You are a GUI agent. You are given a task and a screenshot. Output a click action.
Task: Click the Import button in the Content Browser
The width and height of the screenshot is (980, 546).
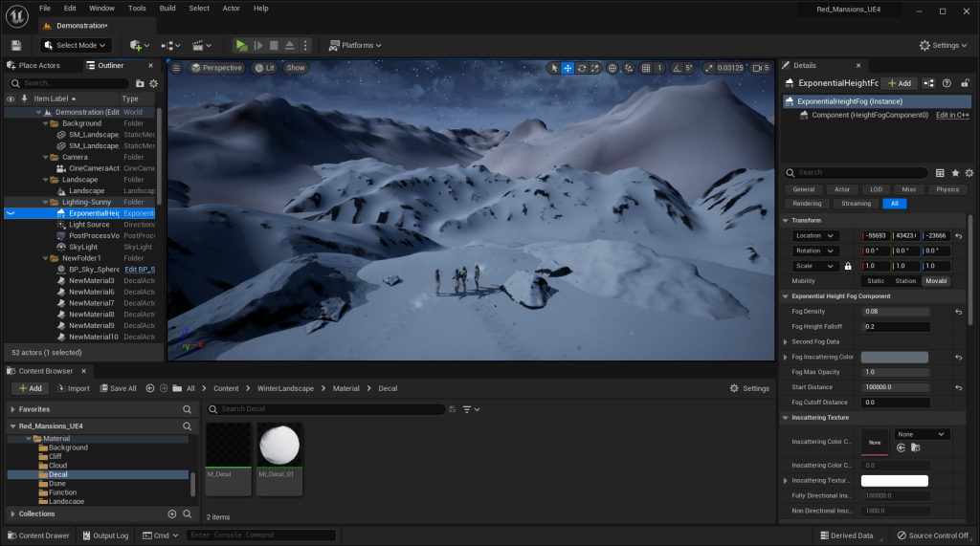pyautogui.click(x=74, y=388)
